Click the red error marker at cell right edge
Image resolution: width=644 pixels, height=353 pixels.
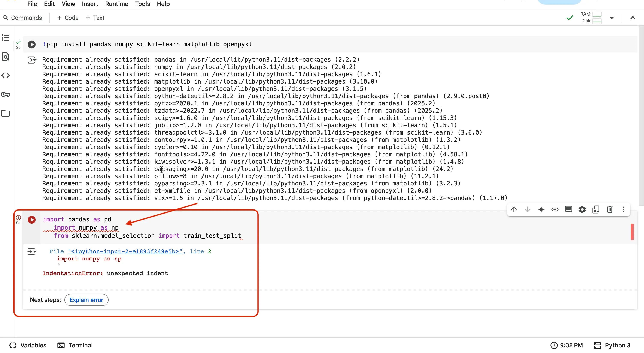[x=632, y=232]
